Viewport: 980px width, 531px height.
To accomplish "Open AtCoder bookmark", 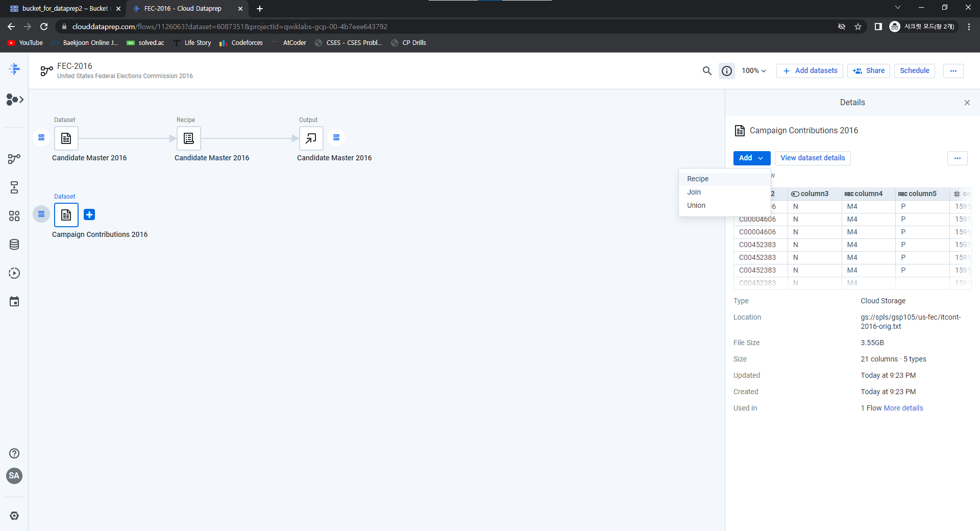I will 289,43.
